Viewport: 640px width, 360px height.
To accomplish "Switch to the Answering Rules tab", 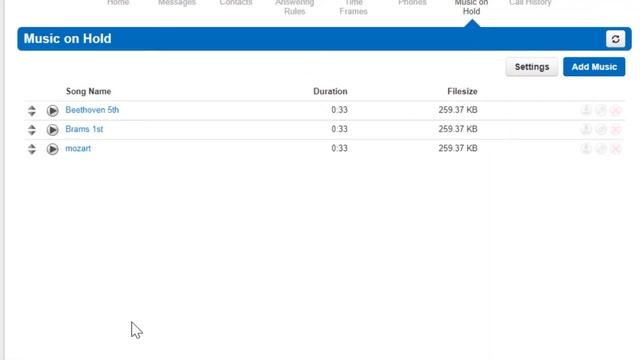I will (295, 7).
